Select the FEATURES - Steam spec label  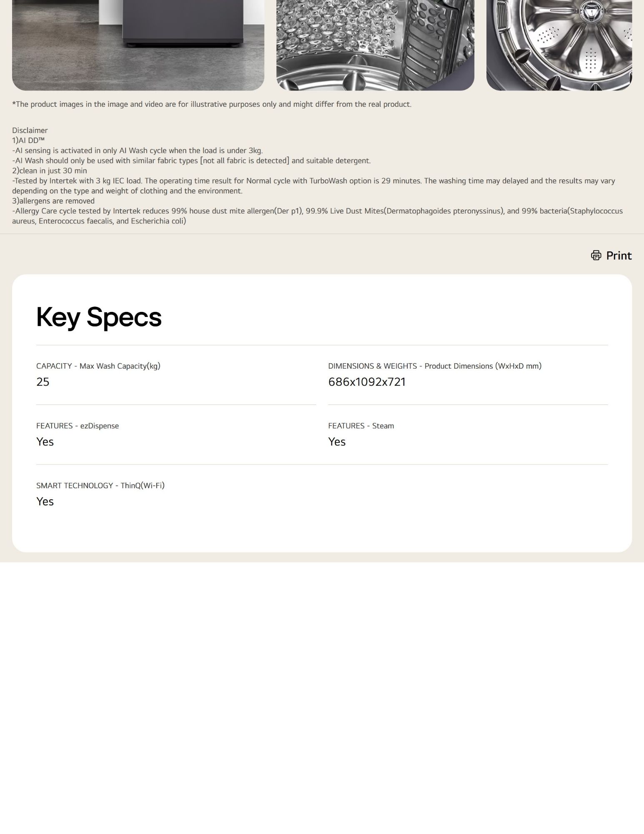point(361,426)
